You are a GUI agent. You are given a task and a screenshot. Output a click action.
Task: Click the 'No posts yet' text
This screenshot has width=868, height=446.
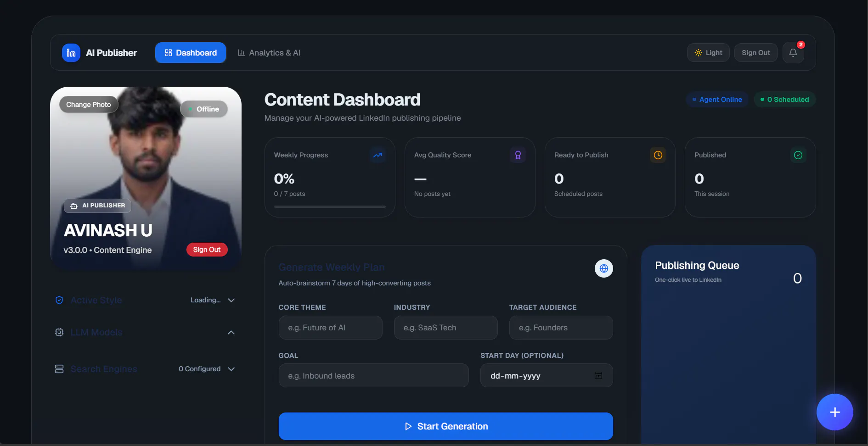(432, 194)
